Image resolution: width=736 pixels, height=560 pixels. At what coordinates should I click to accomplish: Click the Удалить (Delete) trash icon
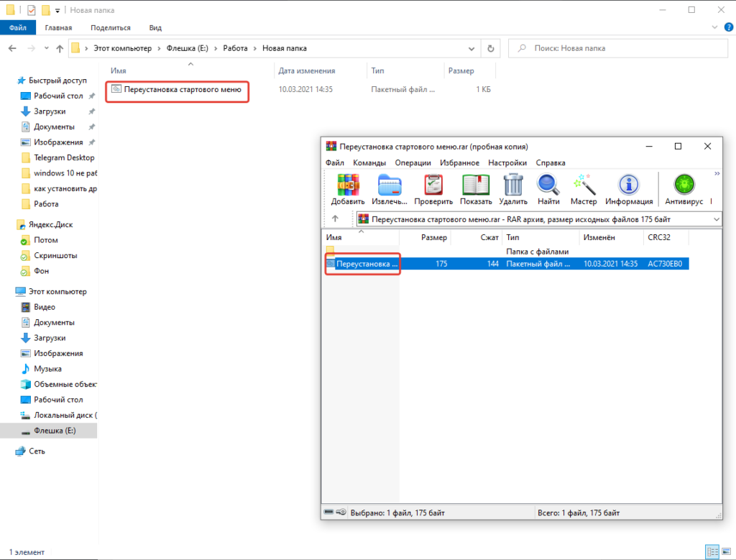(513, 188)
